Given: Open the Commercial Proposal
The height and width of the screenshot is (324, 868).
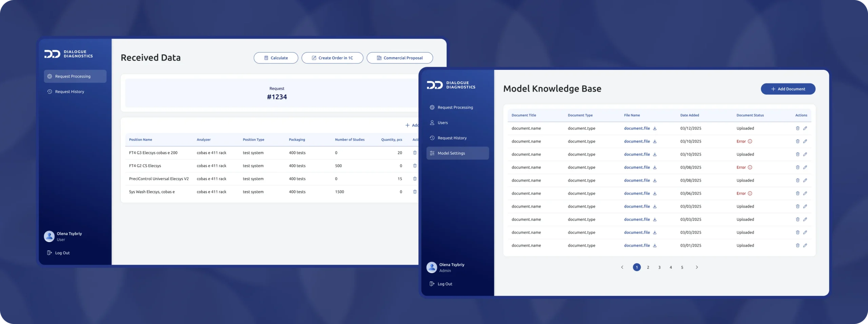Looking at the screenshot, I should 399,58.
